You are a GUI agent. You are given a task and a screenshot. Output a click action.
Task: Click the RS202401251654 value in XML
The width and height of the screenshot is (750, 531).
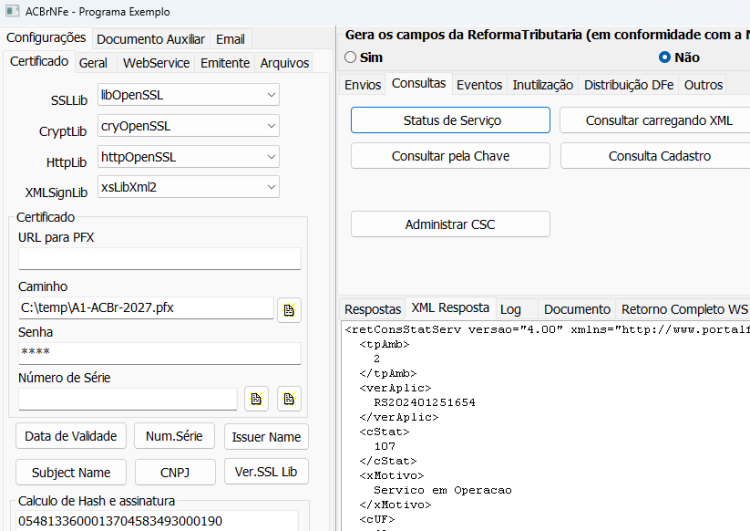424,402
